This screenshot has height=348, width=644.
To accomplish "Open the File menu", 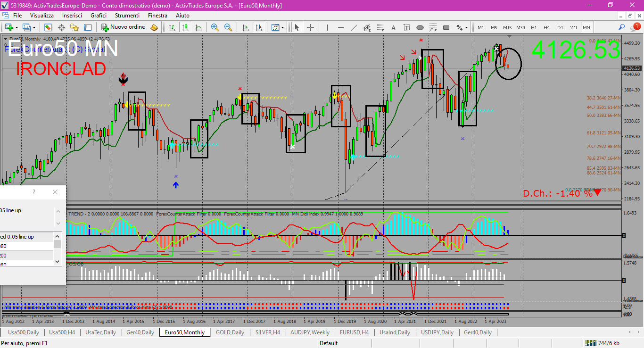I will point(17,16).
